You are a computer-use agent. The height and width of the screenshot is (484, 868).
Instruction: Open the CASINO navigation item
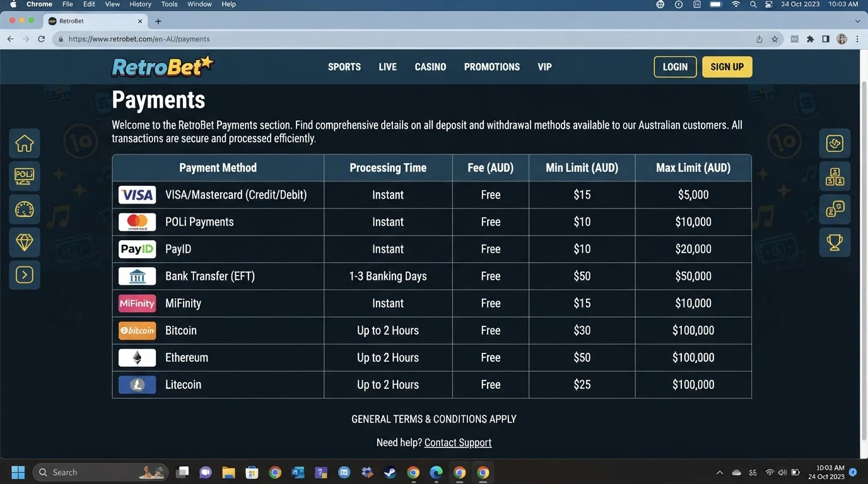point(430,67)
